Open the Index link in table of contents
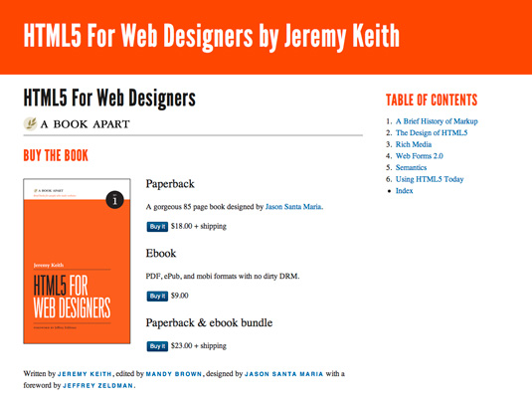Screen dimensions: 532x402 (404, 190)
